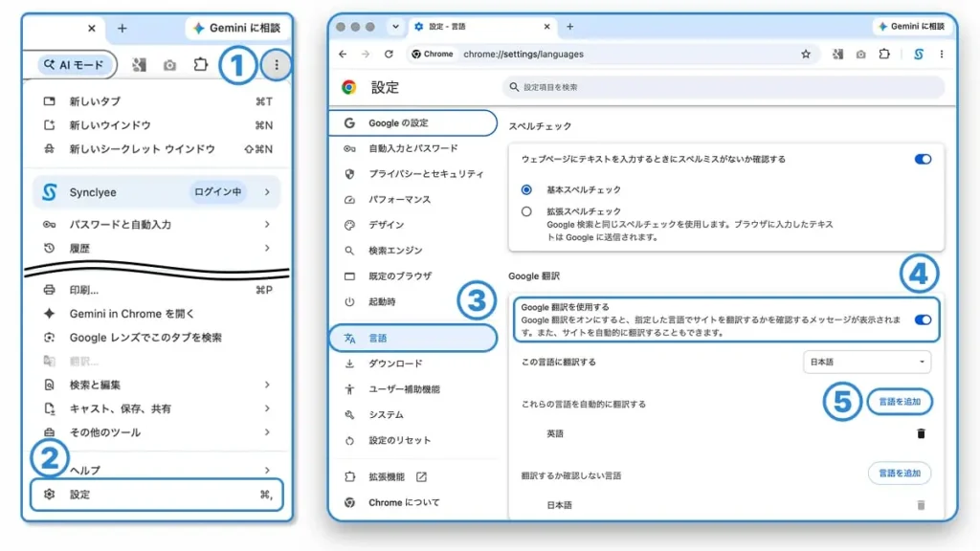Select Google レンズでこのタブを検索

pos(158,338)
